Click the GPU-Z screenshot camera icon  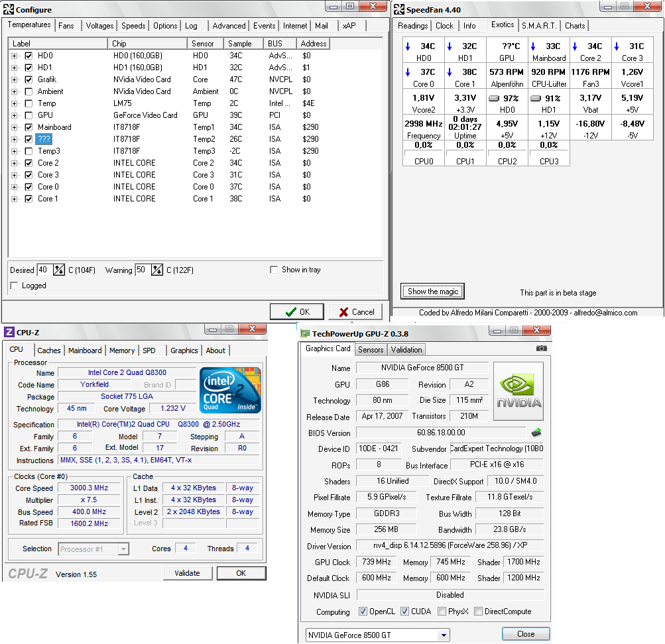click(541, 349)
